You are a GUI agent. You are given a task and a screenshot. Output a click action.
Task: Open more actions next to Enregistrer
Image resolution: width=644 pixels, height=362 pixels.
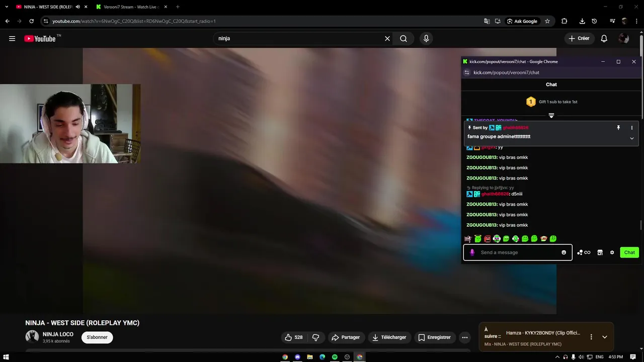465,337
